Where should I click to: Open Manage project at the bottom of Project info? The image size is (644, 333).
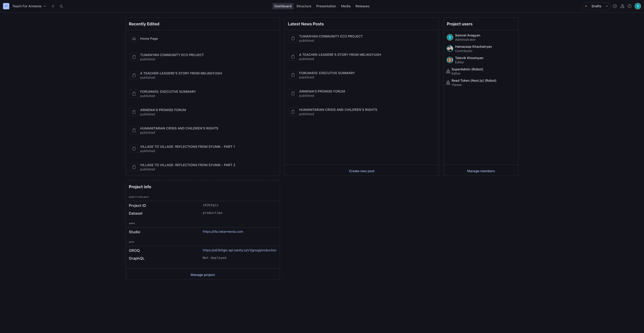click(x=203, y=275)
